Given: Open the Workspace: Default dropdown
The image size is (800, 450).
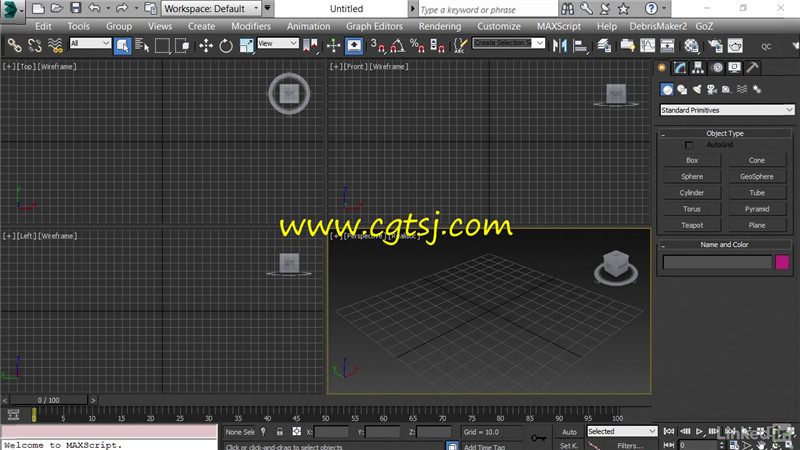Looking at the screenshot, I should (212, 9).
